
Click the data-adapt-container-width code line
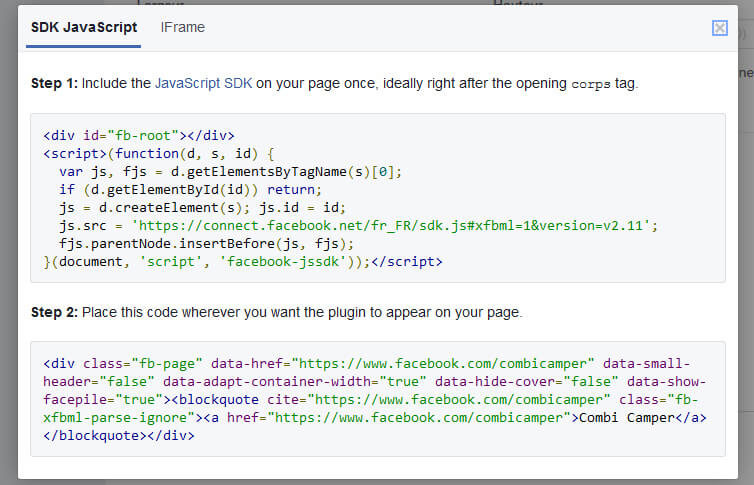point(375,382)
